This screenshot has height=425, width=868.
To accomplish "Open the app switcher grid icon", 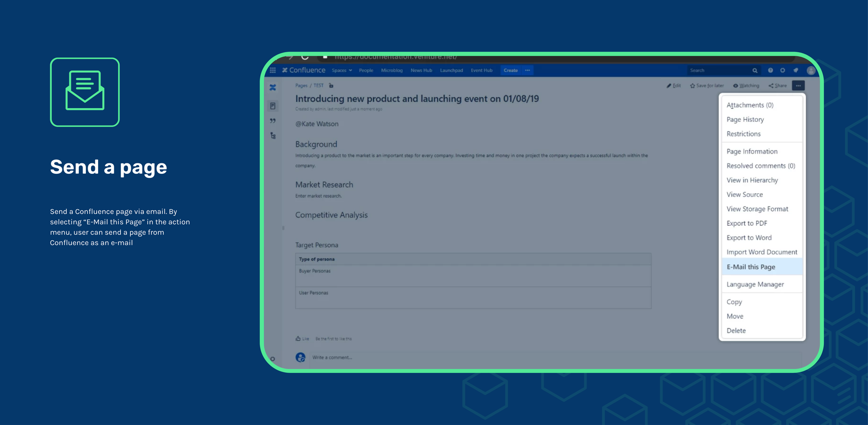I will 273,70.
